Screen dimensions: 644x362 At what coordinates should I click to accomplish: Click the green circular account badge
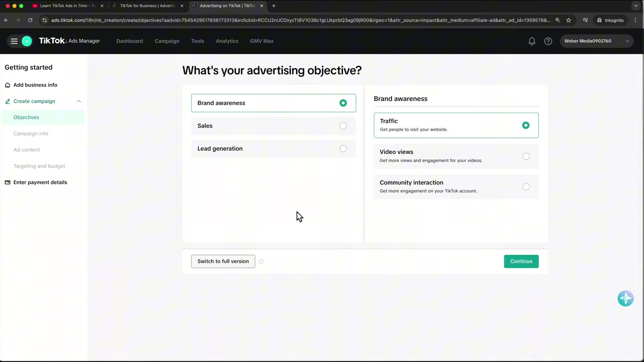27,41
